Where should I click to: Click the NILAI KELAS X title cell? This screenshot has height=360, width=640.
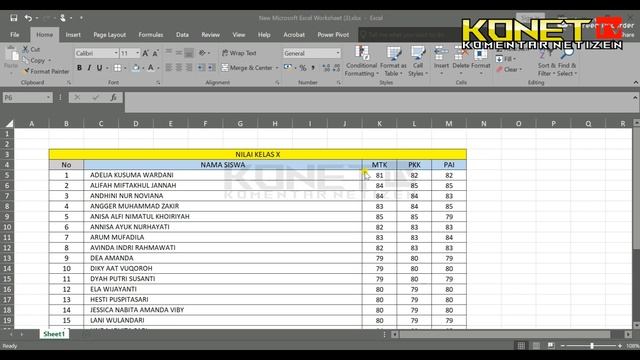pyautogui.click(x=258, y=154)
